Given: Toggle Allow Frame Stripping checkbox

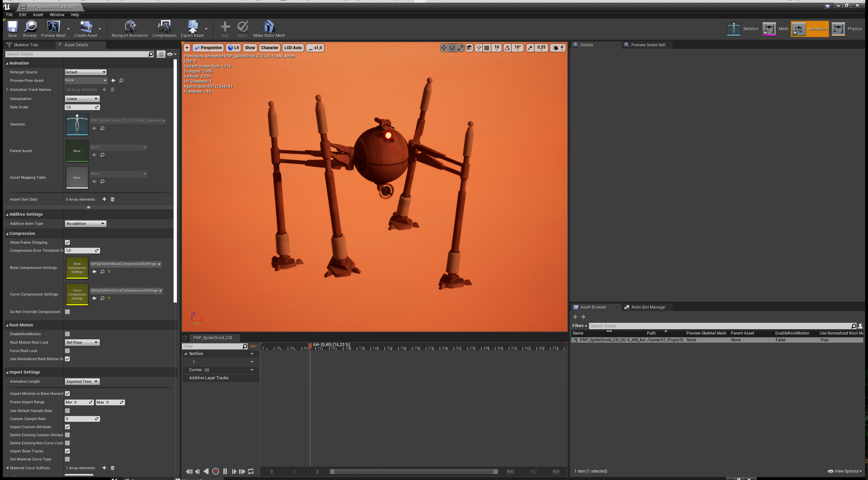Looking at the screenshot, I should click(67, 242).
